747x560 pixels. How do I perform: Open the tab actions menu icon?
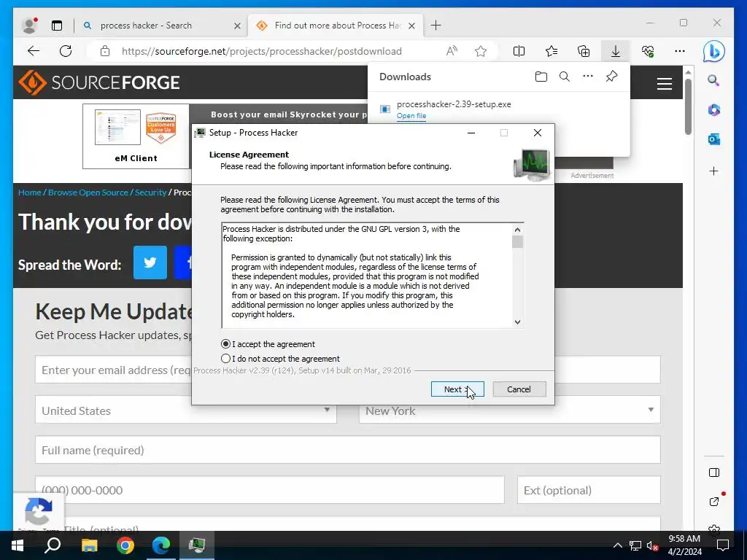point(57,26)
